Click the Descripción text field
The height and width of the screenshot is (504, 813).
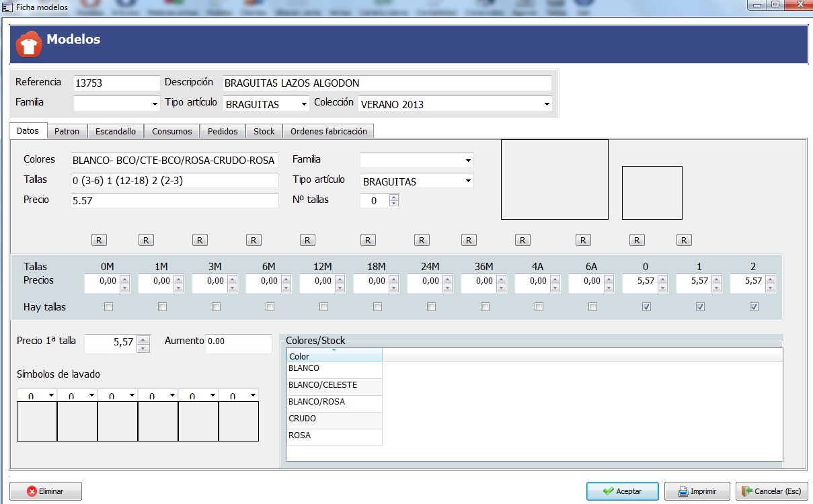[x=387, y=83]
